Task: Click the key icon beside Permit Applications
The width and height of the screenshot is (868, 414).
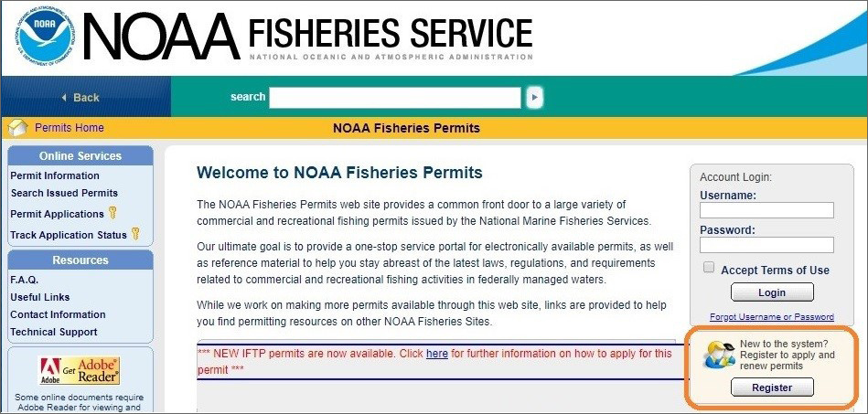Action: (x=113, y=213)
